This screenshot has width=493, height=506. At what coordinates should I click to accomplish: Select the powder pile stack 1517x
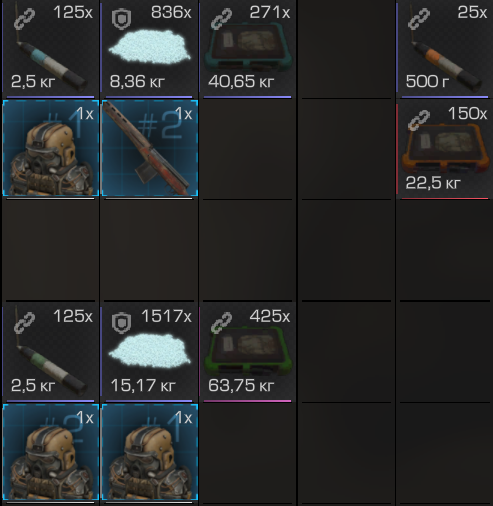point(149,353)
